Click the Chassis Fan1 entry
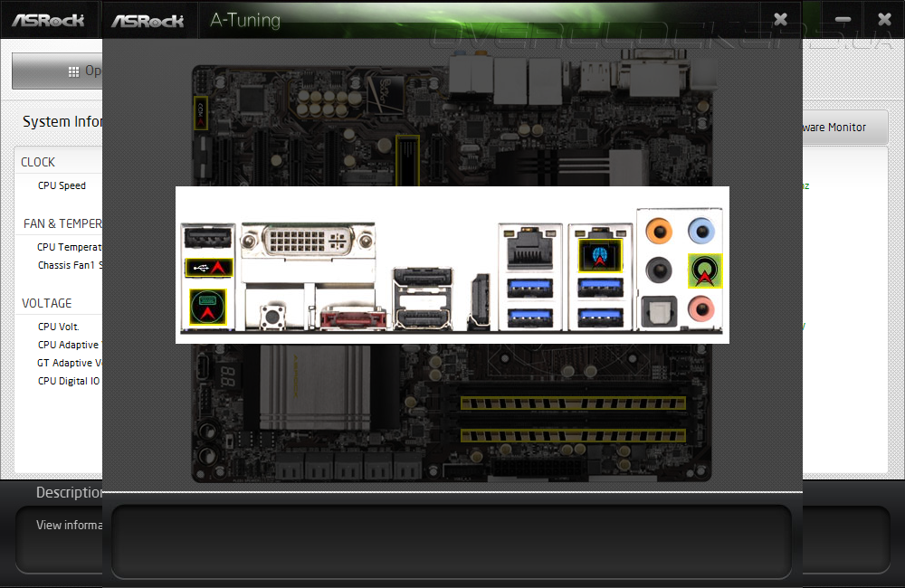The width and height of the screenshot is (905, 588). point(70,265)
